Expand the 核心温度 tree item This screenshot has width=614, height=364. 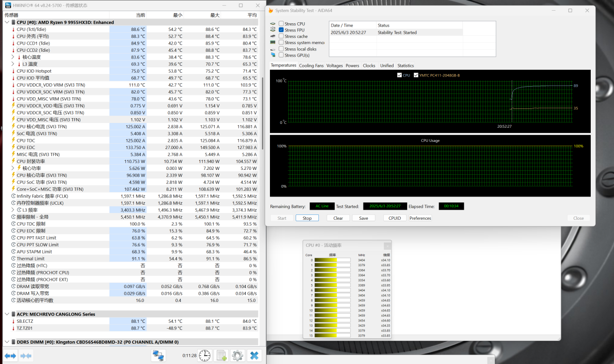(x=13, y=57)
